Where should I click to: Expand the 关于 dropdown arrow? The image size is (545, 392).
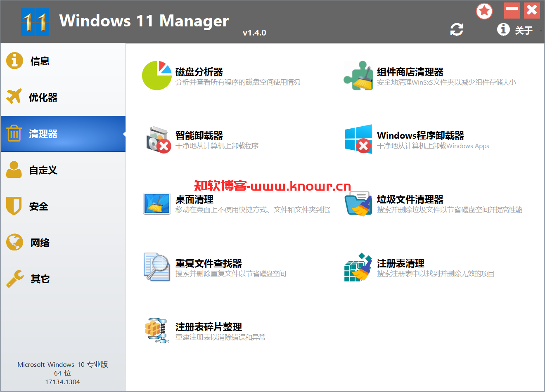point(541,31)
